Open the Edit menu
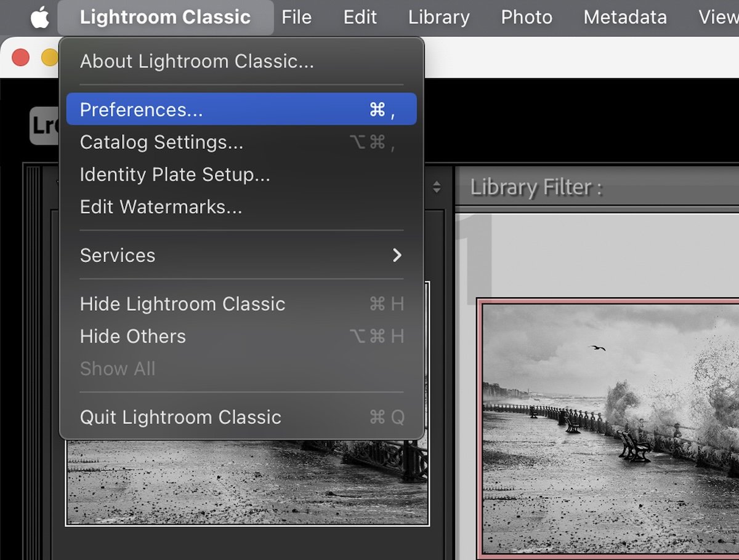 click(360, 17)
